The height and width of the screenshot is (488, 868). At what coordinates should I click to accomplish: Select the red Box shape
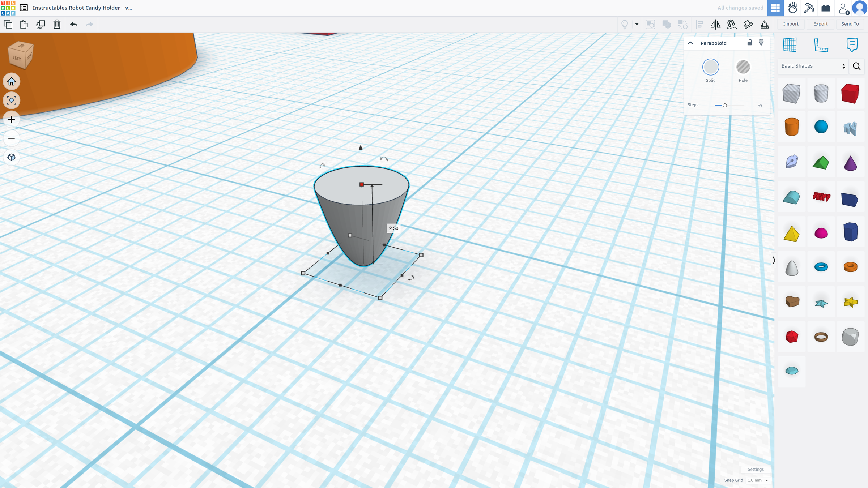click(x=850, y=93)
